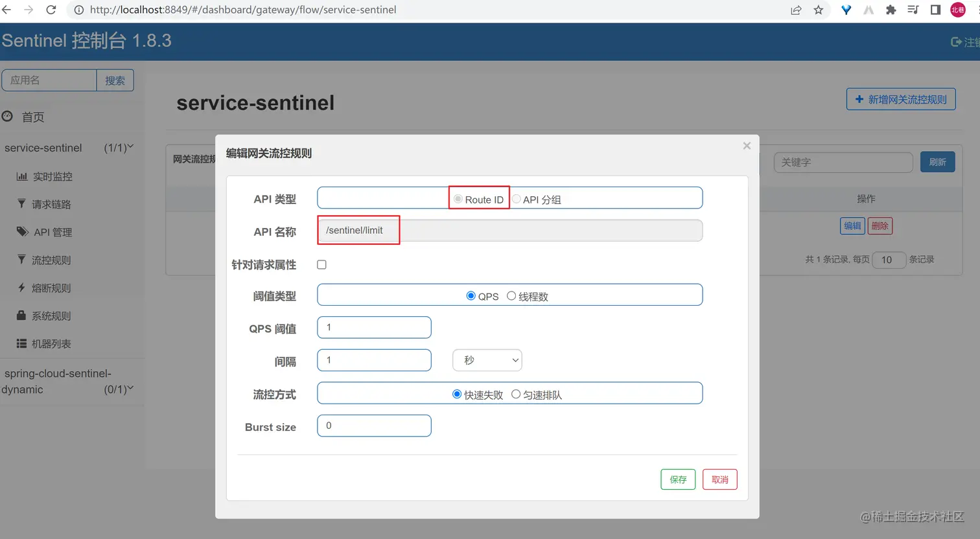Image resolution: width=980 pixels, height=539 pixels.
Task: Open the browser extensions puzzle icon
Action: point(891,10)
